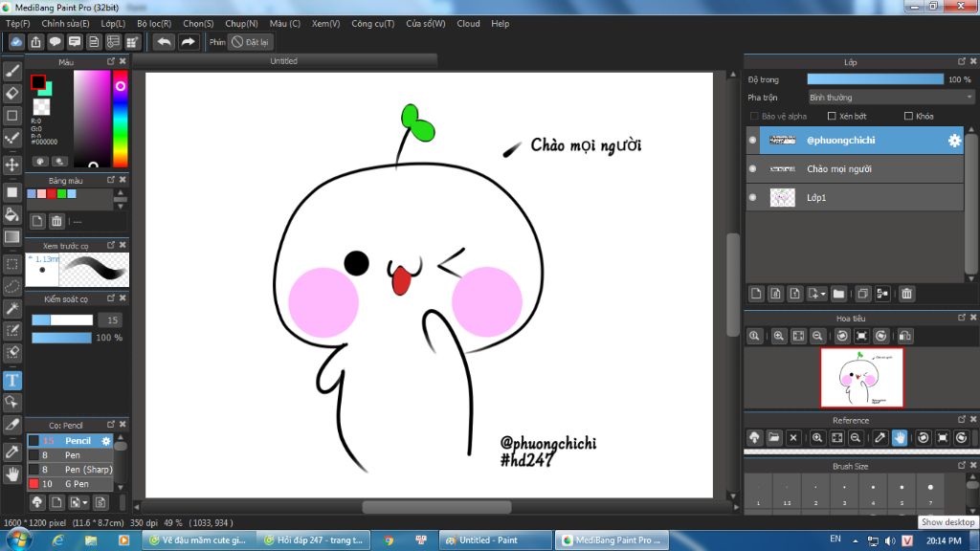Pick the green swatch in Bảng màu

(x=61, y=193)
